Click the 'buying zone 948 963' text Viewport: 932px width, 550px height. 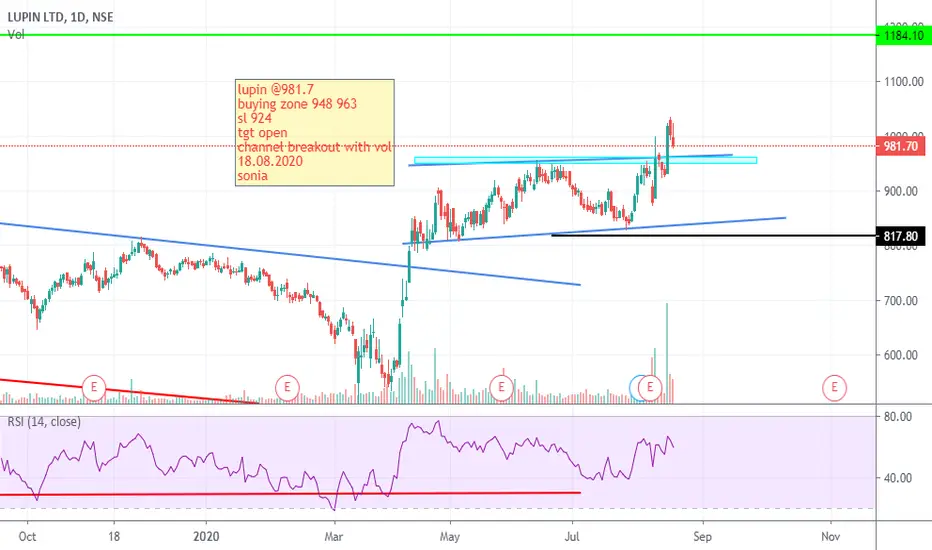pyautogui.click(x=297, y=104)
